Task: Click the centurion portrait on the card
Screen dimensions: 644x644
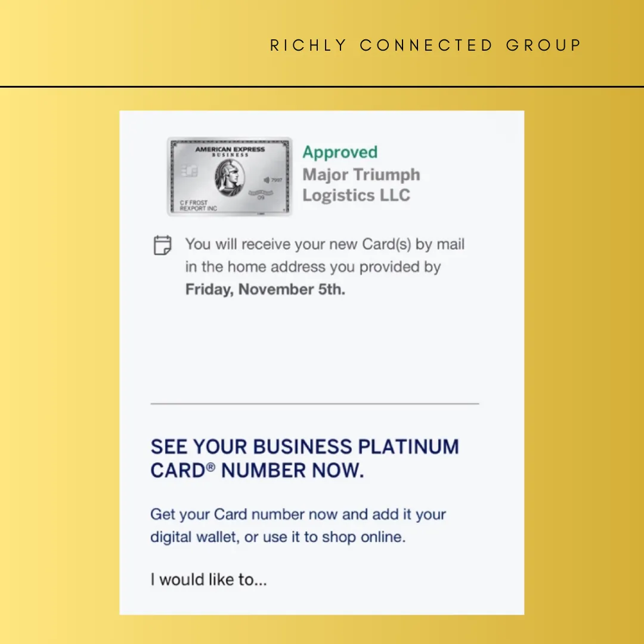Action: click(230, 178)
